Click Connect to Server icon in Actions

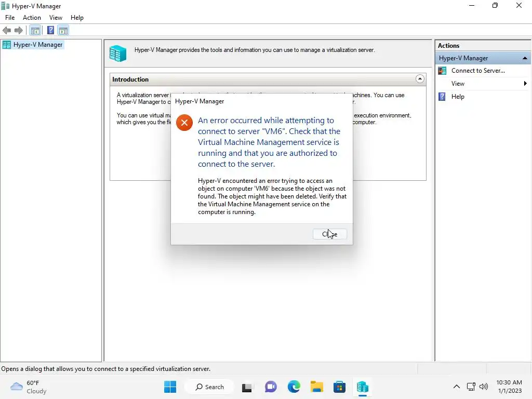coord(442,71)
